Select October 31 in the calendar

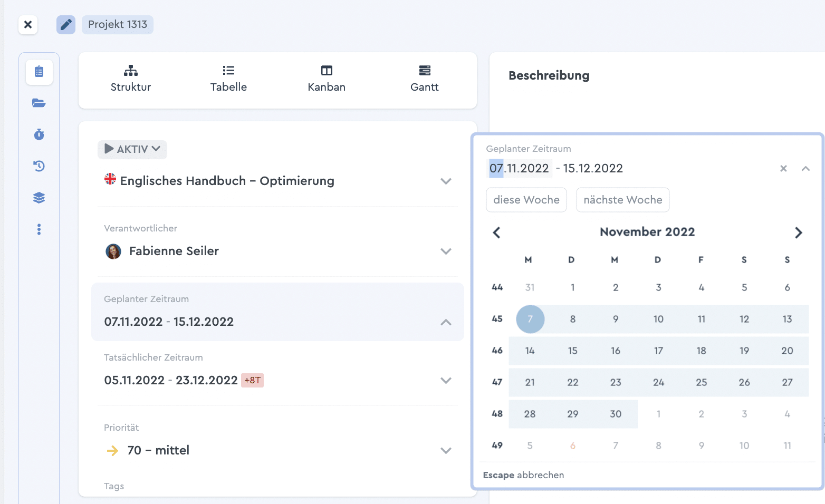530,287
